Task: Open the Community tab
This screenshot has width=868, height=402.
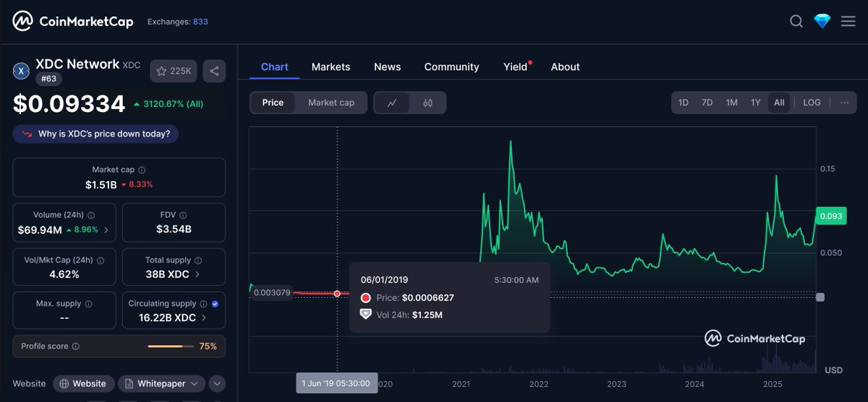Action: [x=451, y=67]
